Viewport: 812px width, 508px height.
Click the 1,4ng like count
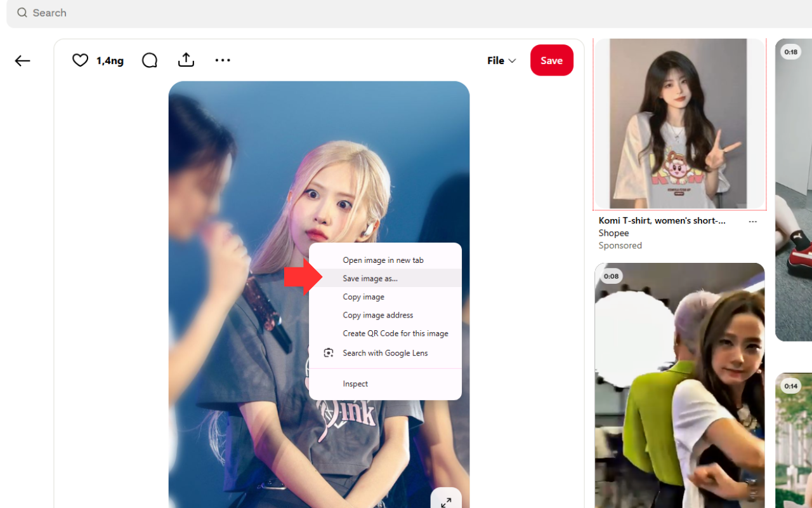110,60
